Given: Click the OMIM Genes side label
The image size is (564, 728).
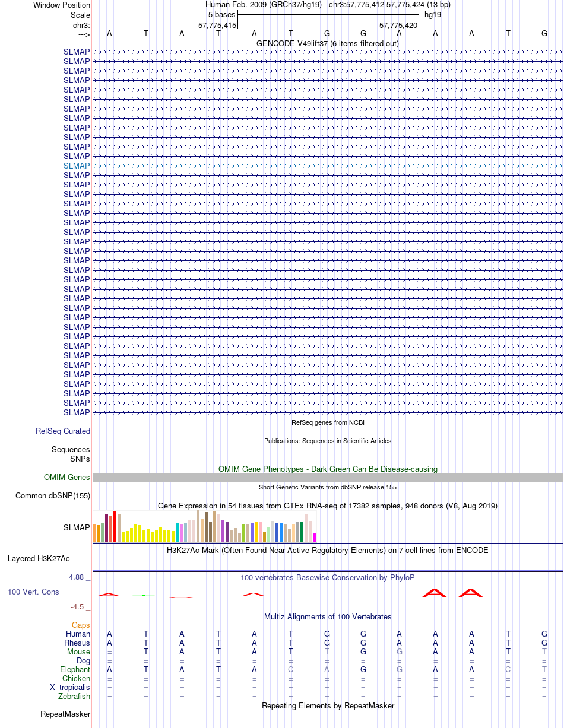Looking at the screenshot, I should point(67,477).
